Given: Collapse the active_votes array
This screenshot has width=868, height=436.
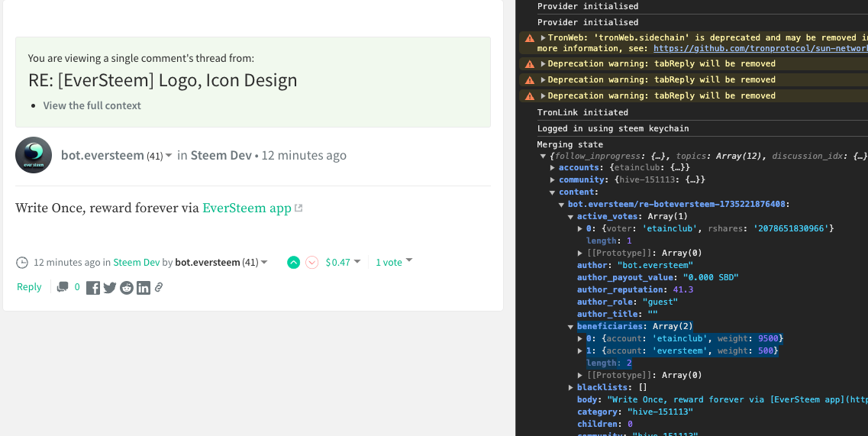Looking at the screenshot, I should 571,217.
